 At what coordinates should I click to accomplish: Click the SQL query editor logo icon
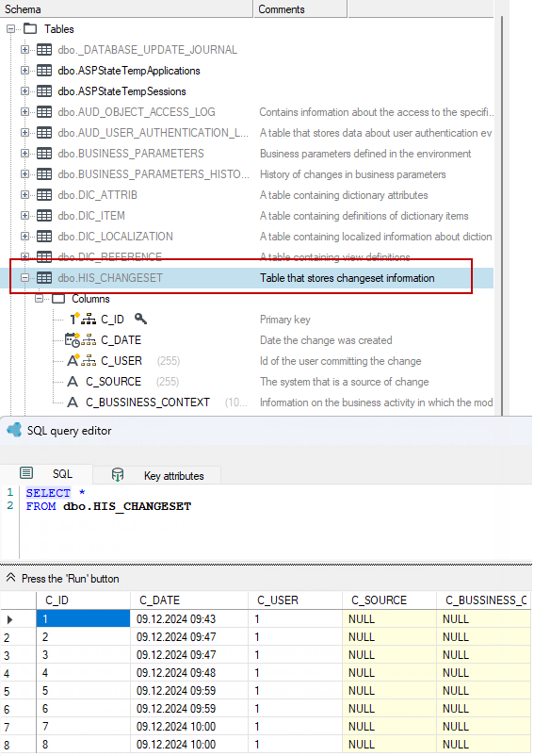click(14, 430)
